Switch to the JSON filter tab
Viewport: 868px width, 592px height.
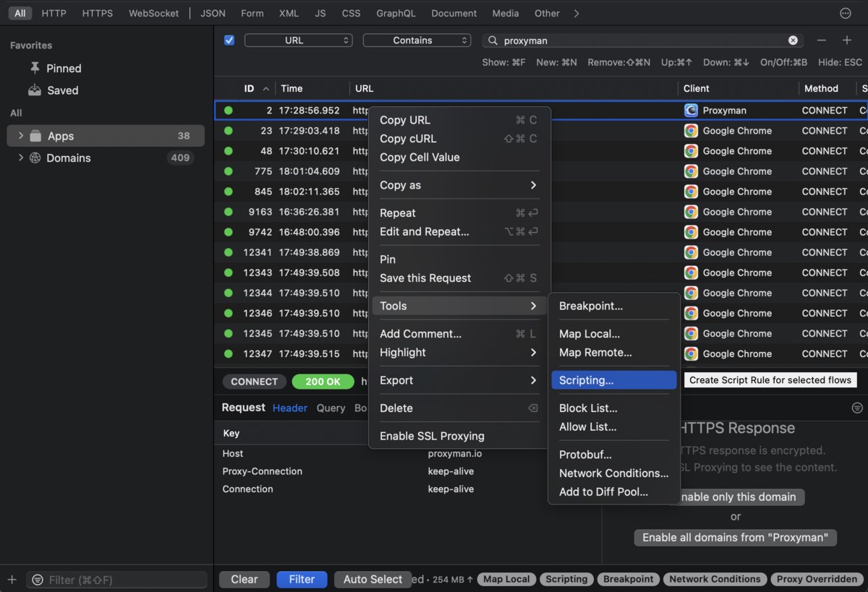point(213,13)
